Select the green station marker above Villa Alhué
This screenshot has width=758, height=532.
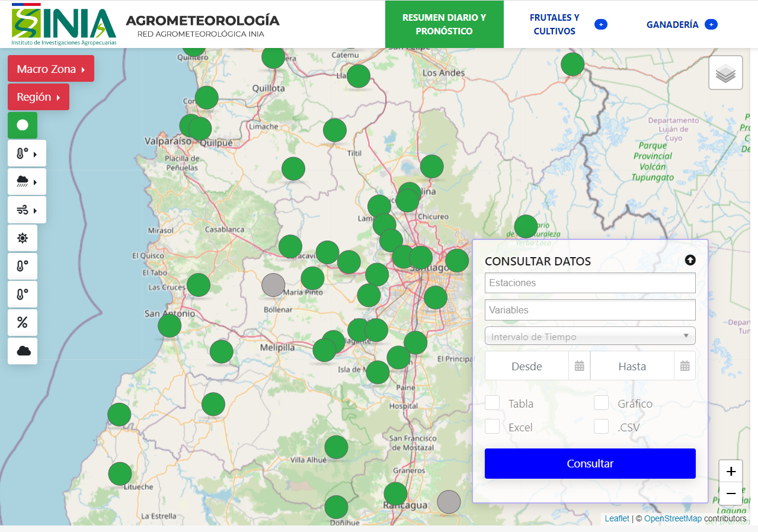pyautogui.click(x=336, y=447)
